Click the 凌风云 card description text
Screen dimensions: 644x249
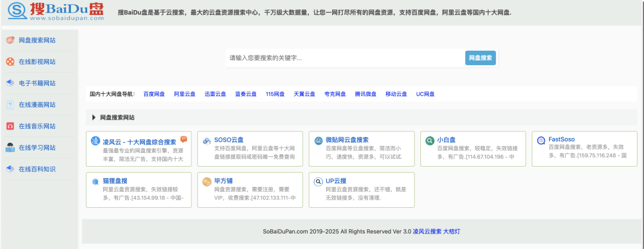pos(143,155)
